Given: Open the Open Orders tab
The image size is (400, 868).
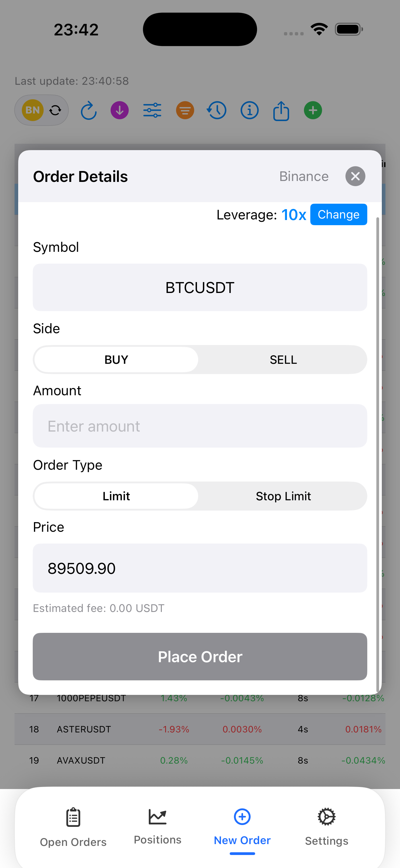Looking at the screenshot, I should [x=73, y=827].
